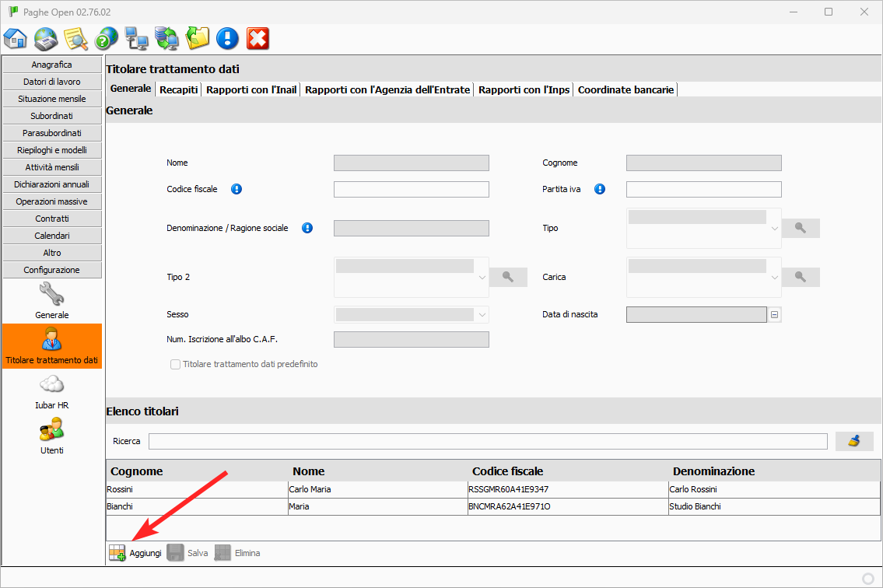Click info icon beside Codice fiscale
Screen dimensions: 883x588
tap(237, 189)
